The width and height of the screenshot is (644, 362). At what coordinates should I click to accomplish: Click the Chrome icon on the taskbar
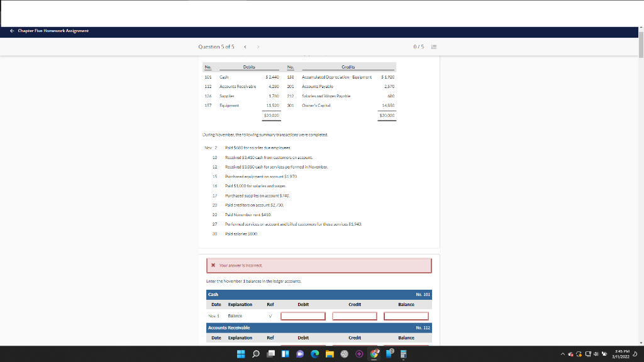pos(374,354)
